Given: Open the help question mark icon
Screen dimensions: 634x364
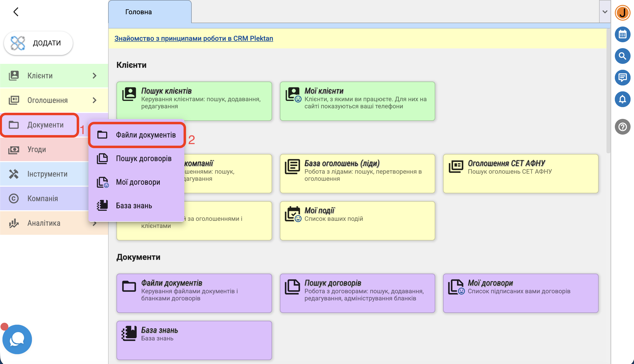Looking at the screenshot, I should pyautogui.click(x=622, y=127).
